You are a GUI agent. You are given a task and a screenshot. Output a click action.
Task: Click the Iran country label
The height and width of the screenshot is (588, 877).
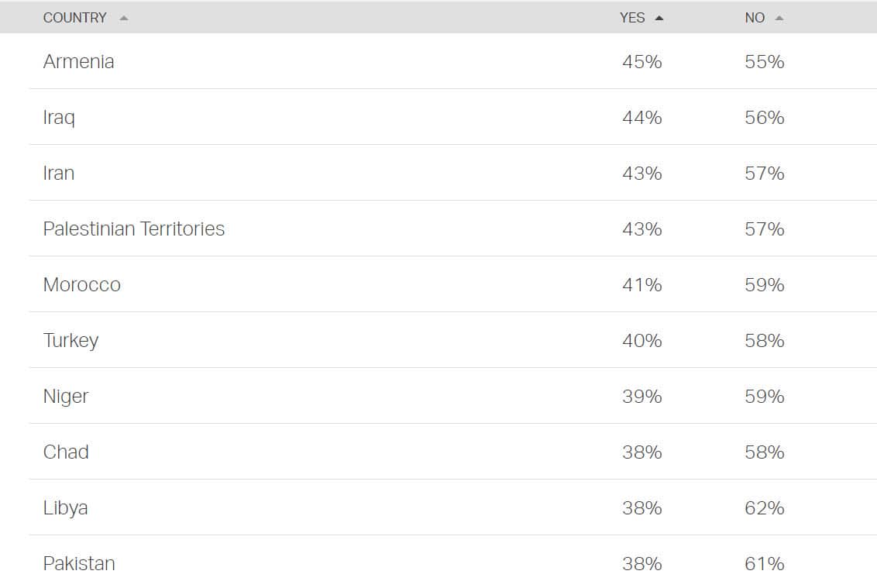(58, 173)
